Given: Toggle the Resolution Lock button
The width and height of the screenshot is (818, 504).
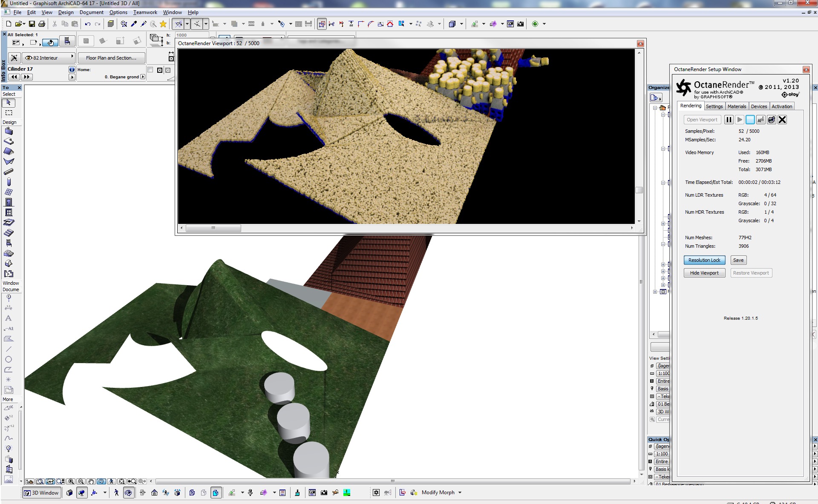Looking at the screenshot, I should (704, 260).
